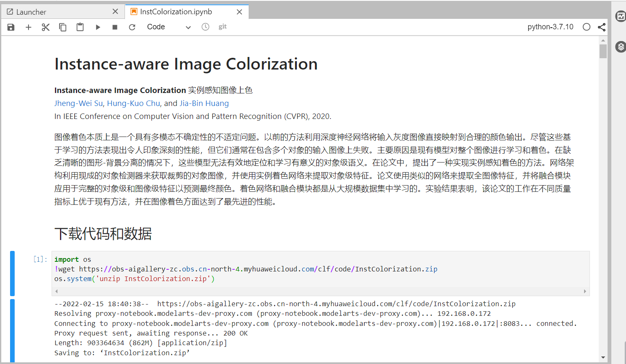Stop the kernel execution
The height and width of the screenshot is (364, 626).
[115, 27]
